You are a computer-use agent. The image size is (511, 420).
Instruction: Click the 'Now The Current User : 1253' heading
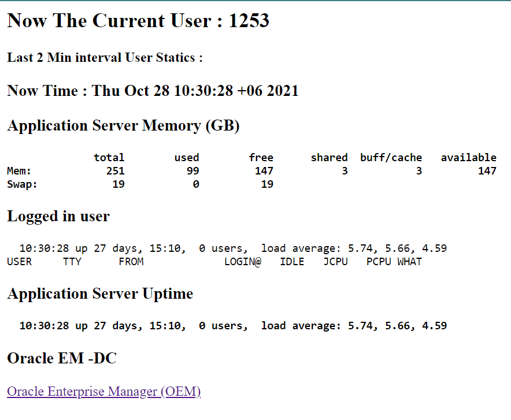[x=138, y=21]
